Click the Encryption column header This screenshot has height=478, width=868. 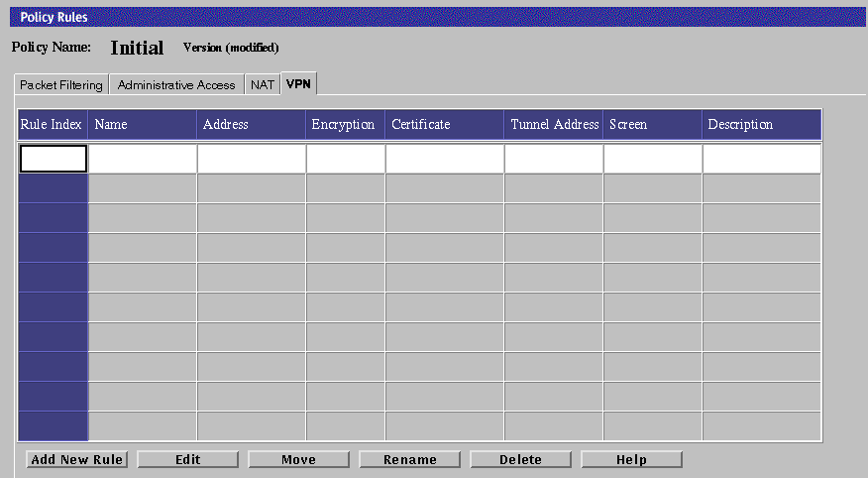click(346, 125)
